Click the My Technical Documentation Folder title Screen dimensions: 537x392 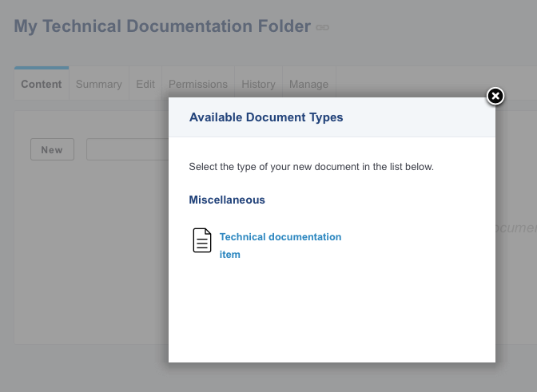[x=162, y=26]
